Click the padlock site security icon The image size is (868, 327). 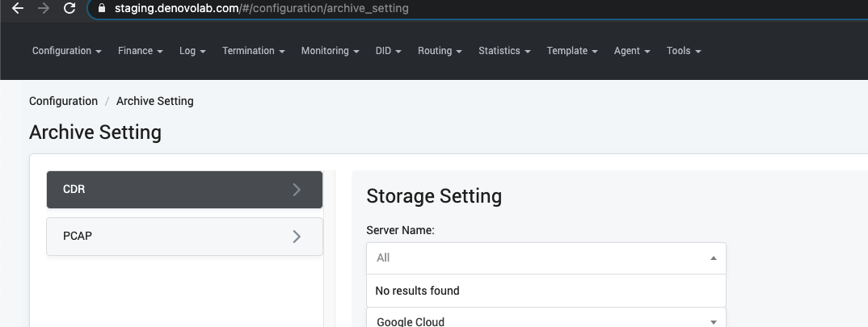pos(101,8)
